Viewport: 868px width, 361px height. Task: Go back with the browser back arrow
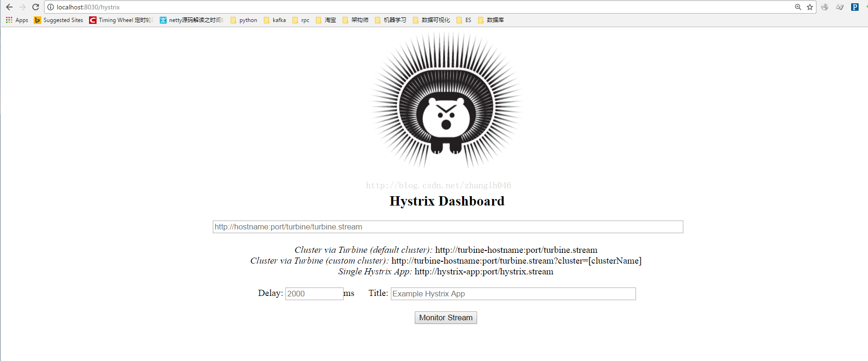[9, 7]
